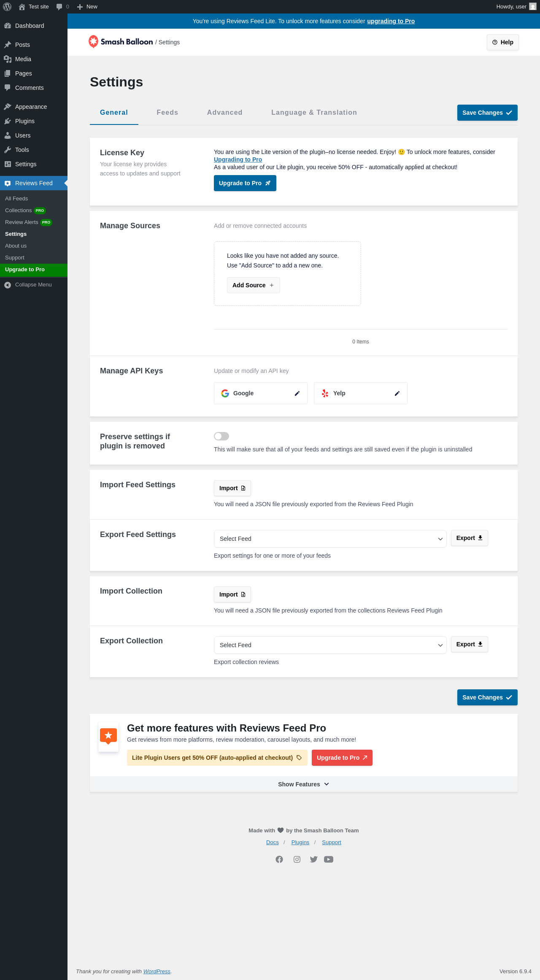Click the Smash Balloon logo

[121, 42]
